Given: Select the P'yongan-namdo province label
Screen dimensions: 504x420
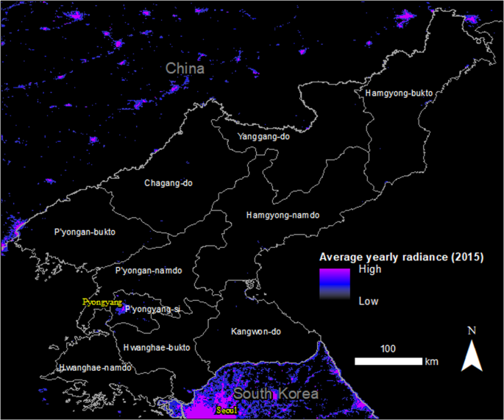Looking at the screenshot, I should click(x=149, y=271).
